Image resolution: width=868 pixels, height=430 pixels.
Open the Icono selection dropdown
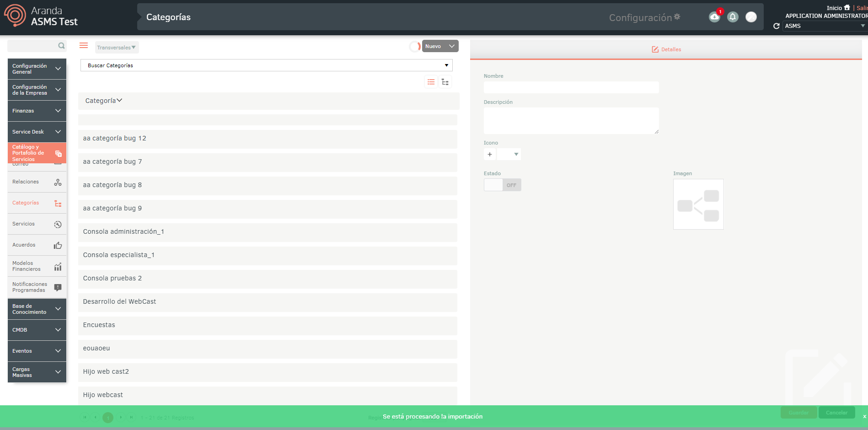click(x=509, y=154)
